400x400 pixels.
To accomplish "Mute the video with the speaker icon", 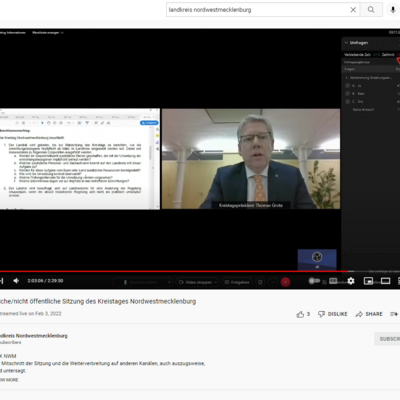I will [x=16, y=281].
